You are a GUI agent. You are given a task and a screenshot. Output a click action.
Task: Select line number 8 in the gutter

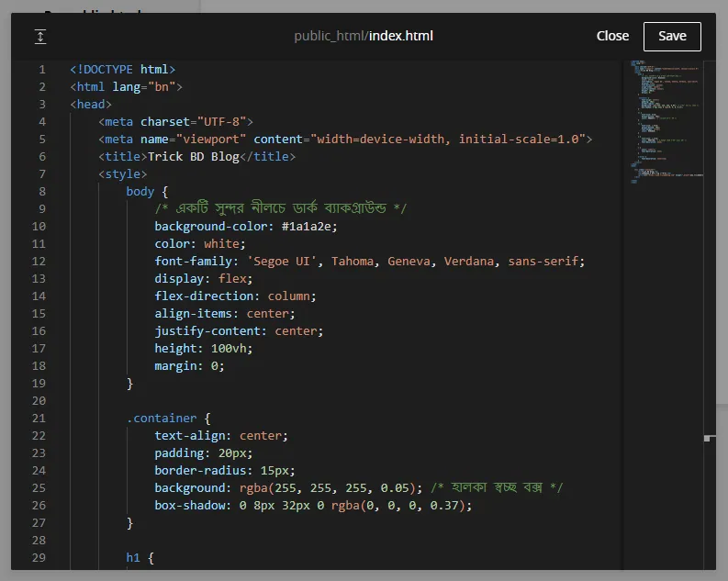tap(42, 192)
